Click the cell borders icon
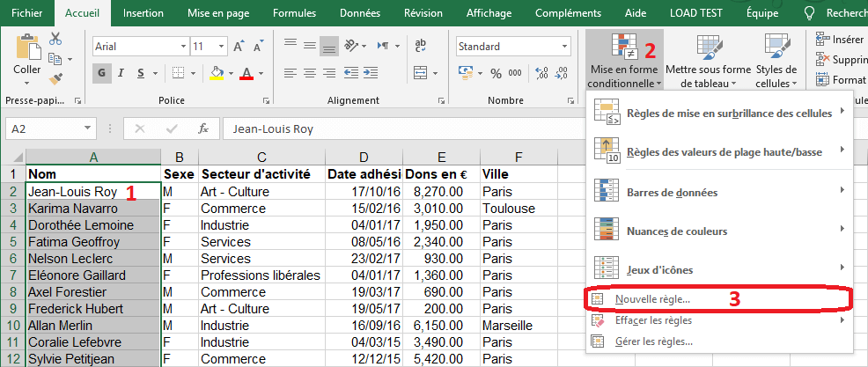 [178, 73]
